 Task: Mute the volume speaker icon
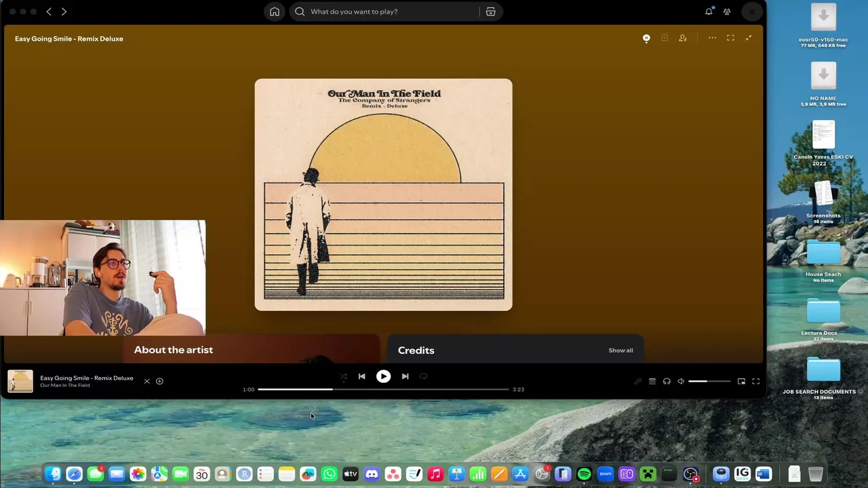pyautogui.click(x=681, y=381)
